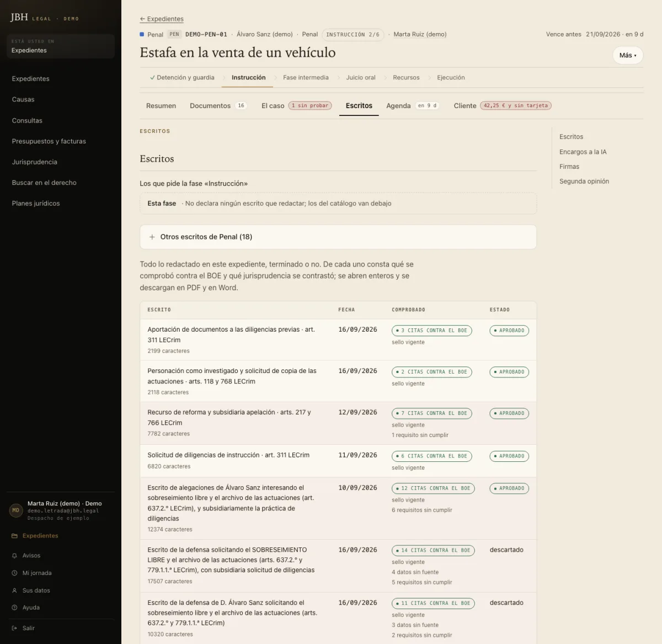Open Consultas in the sidebar

[27, 120]
